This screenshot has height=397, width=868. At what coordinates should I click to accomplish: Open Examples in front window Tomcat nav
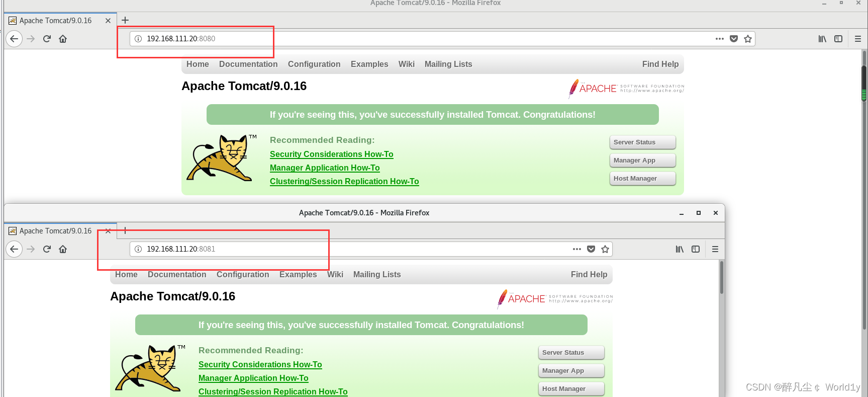[x=298, y=274]
